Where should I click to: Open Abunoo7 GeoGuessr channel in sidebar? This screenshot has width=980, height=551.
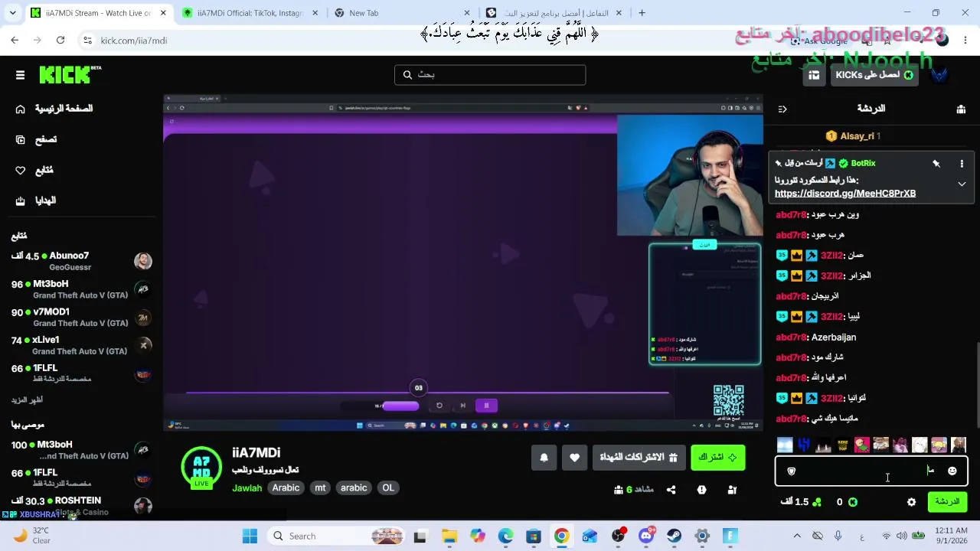(81, 261)
